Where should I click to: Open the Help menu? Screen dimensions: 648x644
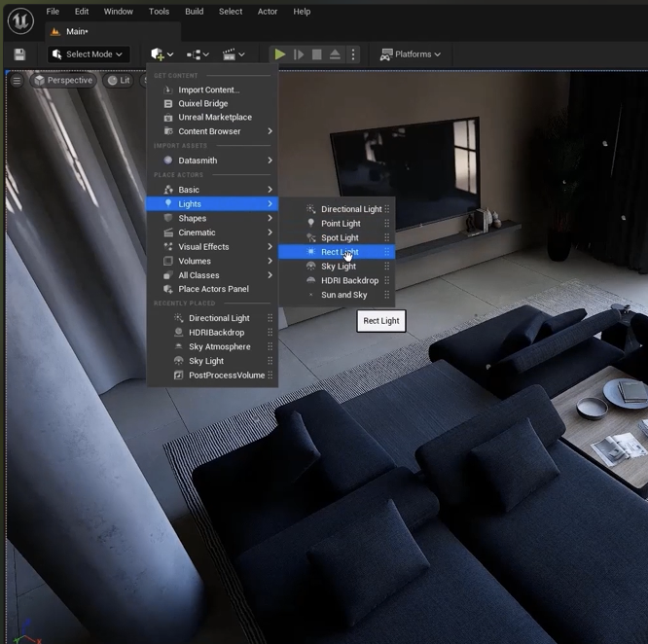point(302,12)
